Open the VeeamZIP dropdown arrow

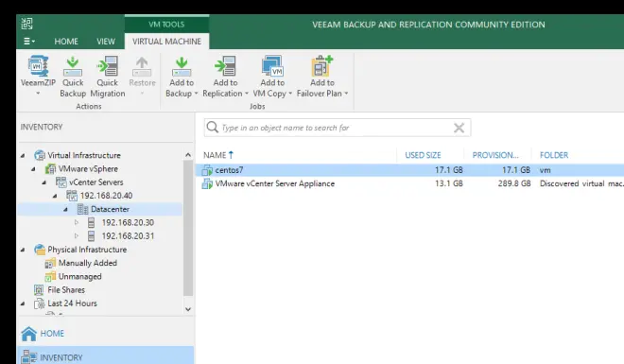tap(38, 94)
